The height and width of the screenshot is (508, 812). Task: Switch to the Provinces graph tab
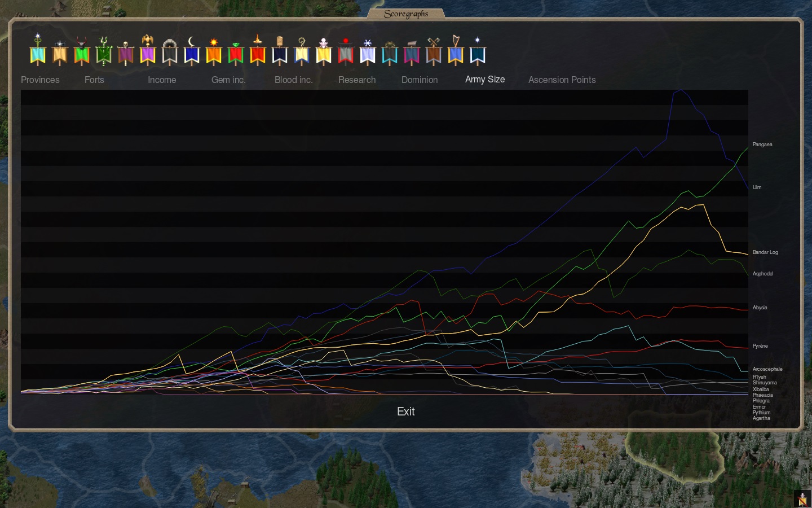pos(40,80)
